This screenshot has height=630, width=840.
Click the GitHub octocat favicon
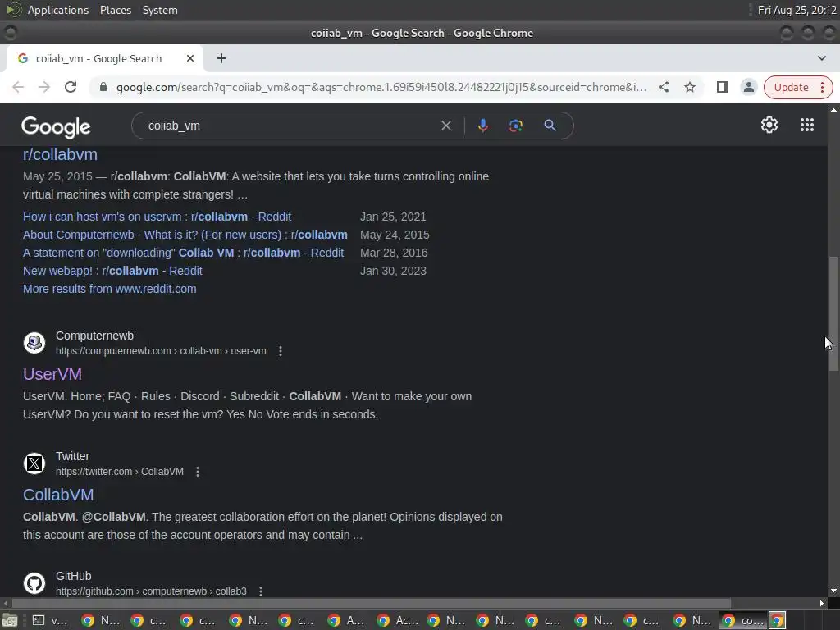pyautogui.click(x=34, y=583)
